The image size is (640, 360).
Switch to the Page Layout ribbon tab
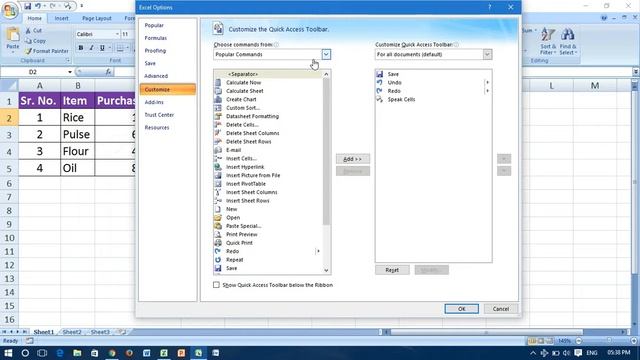(97, 18)
